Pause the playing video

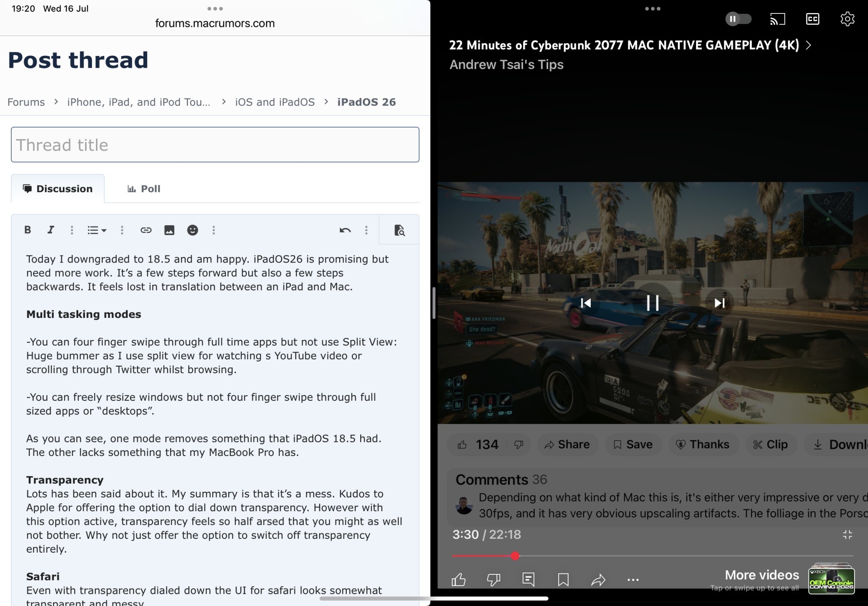point(652,303)
